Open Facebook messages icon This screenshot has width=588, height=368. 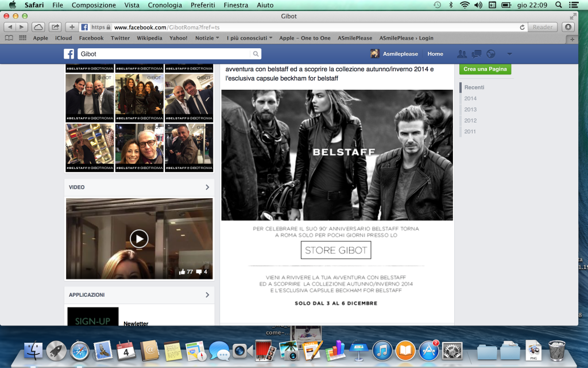[476, 54]
